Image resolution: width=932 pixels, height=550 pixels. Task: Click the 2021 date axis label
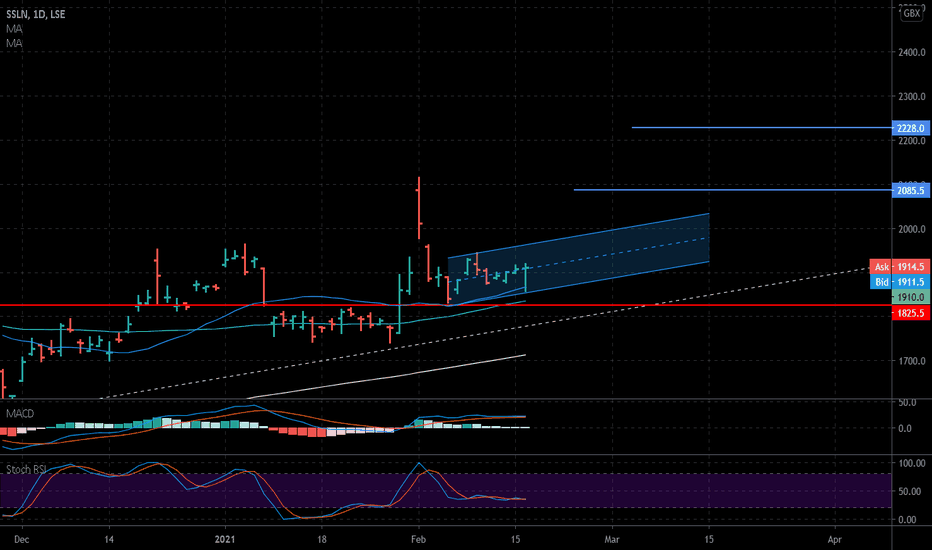(225, 540)
